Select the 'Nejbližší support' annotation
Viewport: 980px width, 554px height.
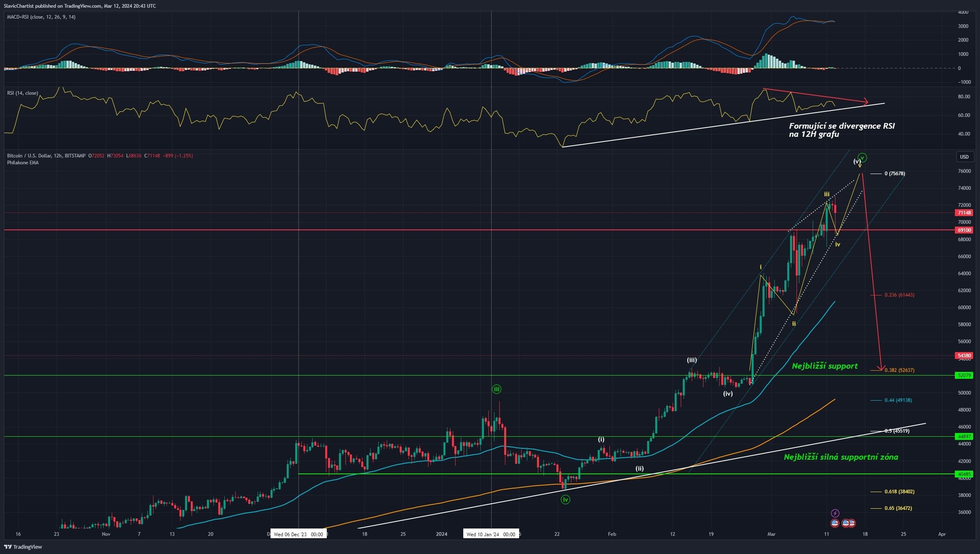click(824, 366)
